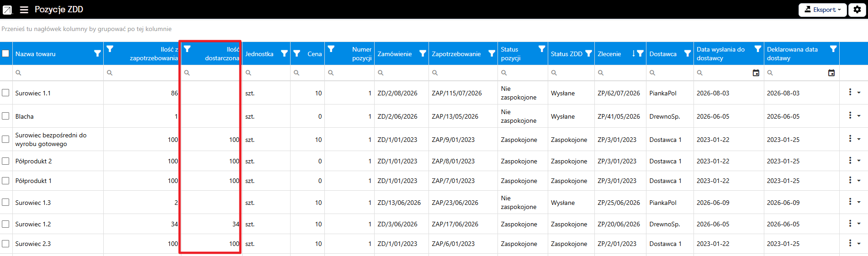Check the Blacha row checkbox
Screen dimensions: 868x256
(5, 116)
